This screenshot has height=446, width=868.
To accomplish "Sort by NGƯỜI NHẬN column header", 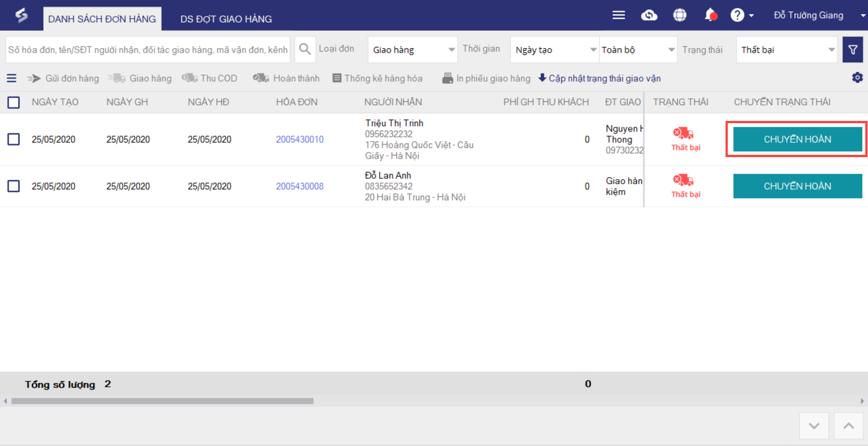I will coord(393,102).
